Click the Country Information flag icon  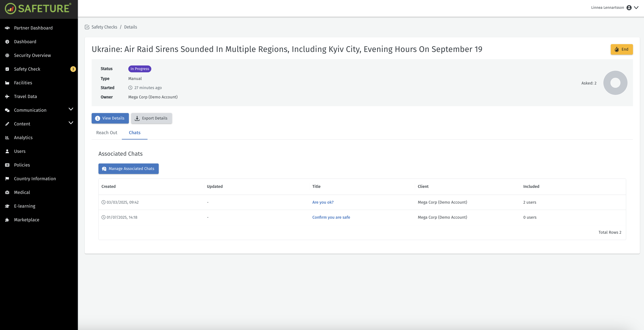[7, 179]
